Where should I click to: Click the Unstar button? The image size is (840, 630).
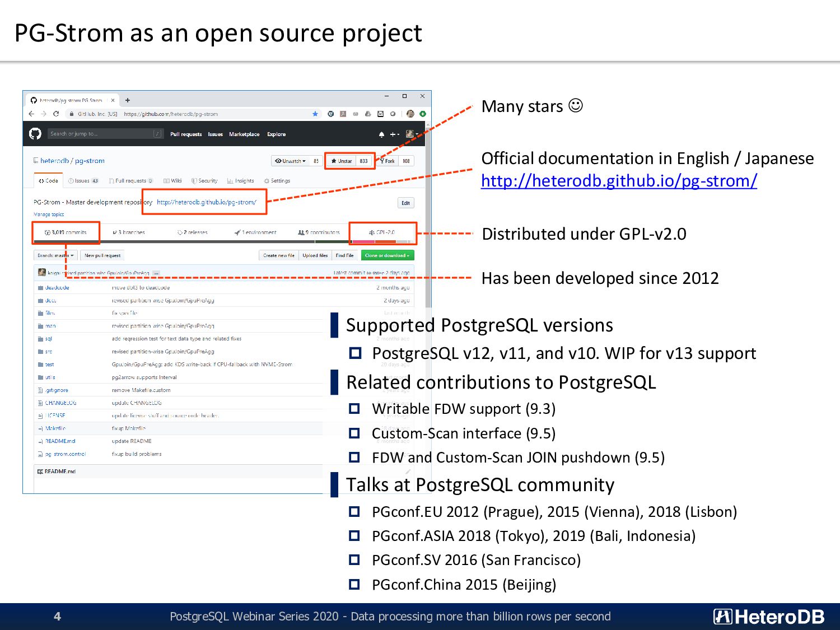[342, 161]
